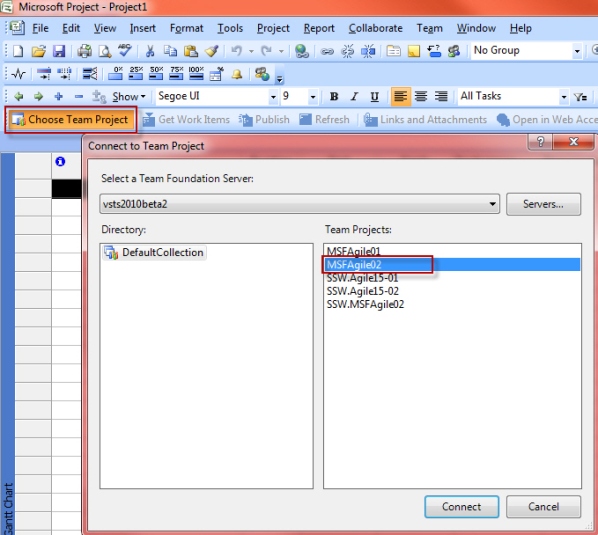
Task: Click the Insert Hyperlink globe icon
Action: coord(302,51)
